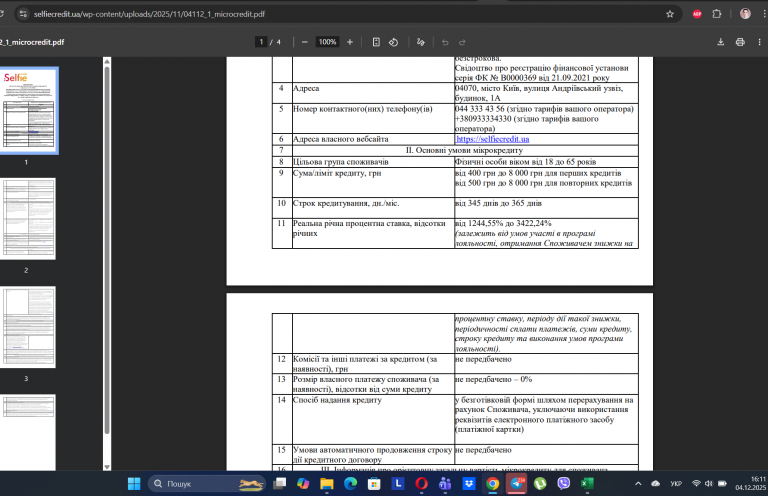Print the PDF document
The image size is (768, 496).
click(x=740, y=42)
